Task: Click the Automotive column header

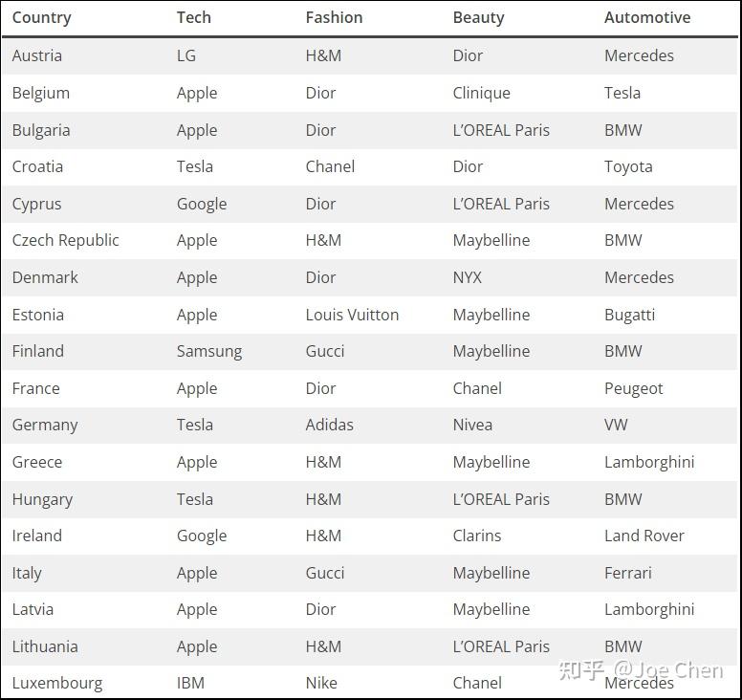Action: (x=647, y=18)
